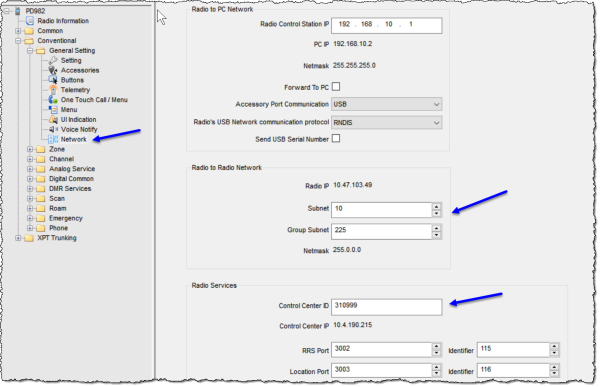Expand the Phone tree node
Viewport: 600px width, 387px height.
(x=30, y=228)
